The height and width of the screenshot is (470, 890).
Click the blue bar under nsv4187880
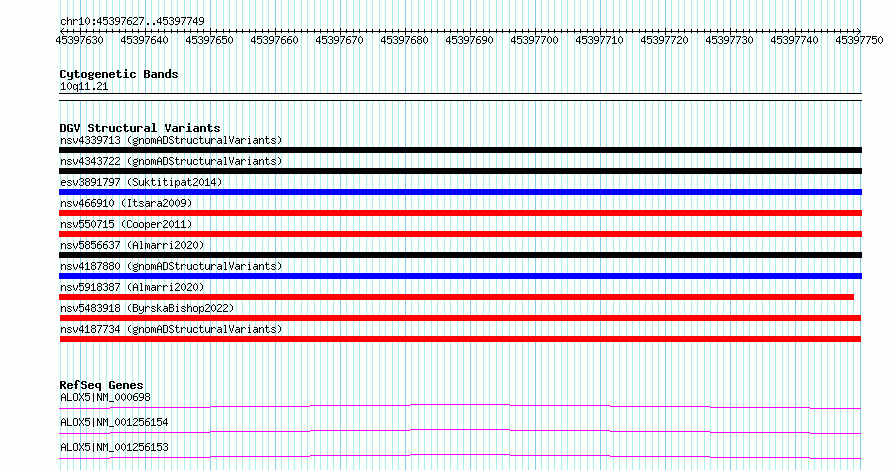(x=460, y=276)
